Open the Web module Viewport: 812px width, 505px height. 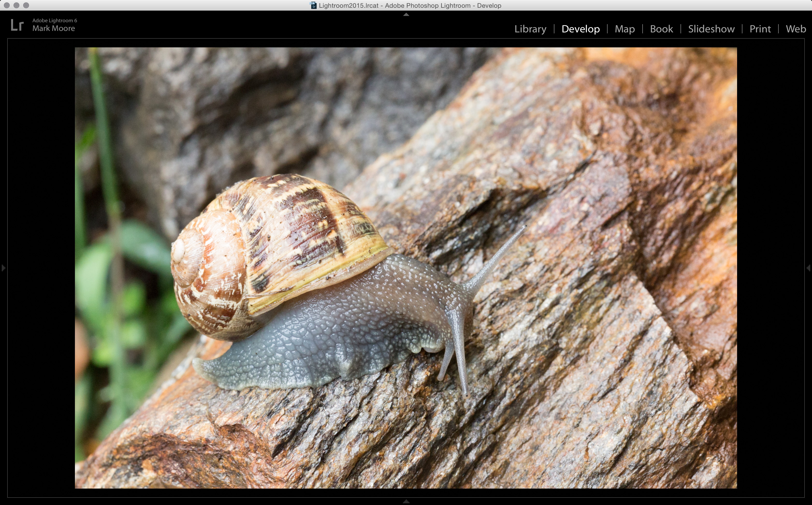click(x=796, y=29)
